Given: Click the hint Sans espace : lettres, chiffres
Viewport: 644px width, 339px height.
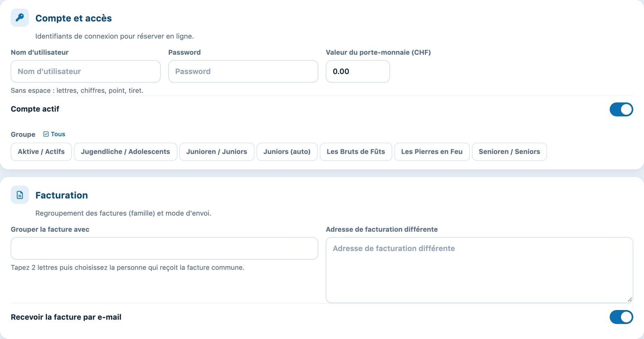Looking at the screenshot, I should click(77, 91).
